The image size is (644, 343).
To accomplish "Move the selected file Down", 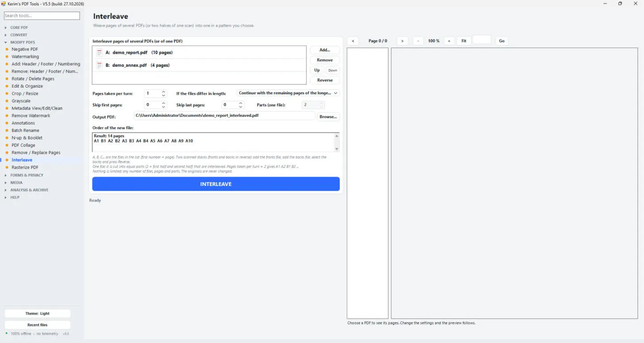I will pyautogui.click(x=333, y=70).
